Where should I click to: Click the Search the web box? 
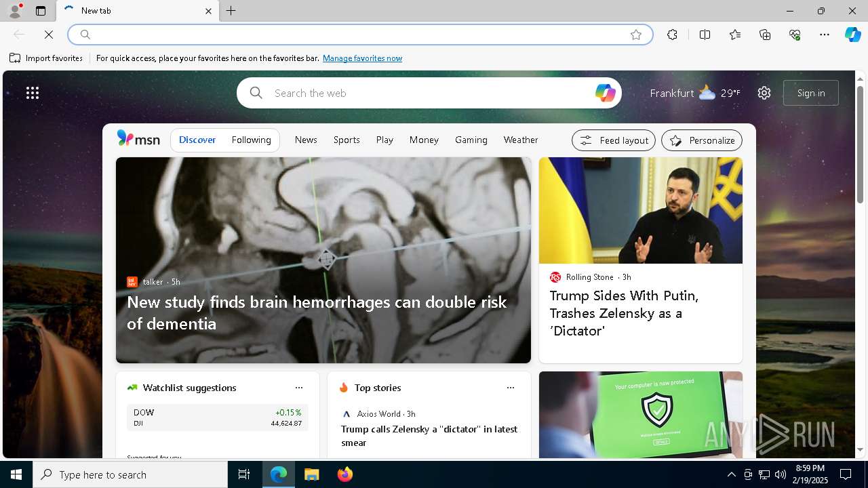pos(429,93)
